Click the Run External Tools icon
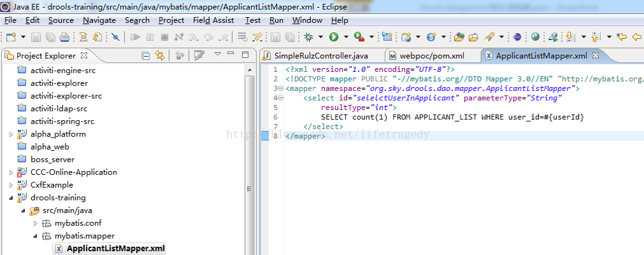The image size is (644, 255). [x=359, y=37]
